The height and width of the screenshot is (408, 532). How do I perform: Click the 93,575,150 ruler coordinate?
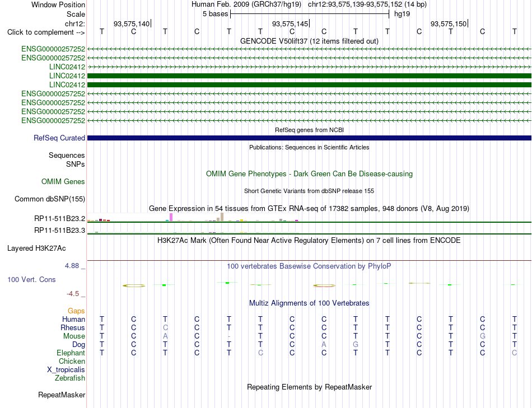click(x=449, y=24)
